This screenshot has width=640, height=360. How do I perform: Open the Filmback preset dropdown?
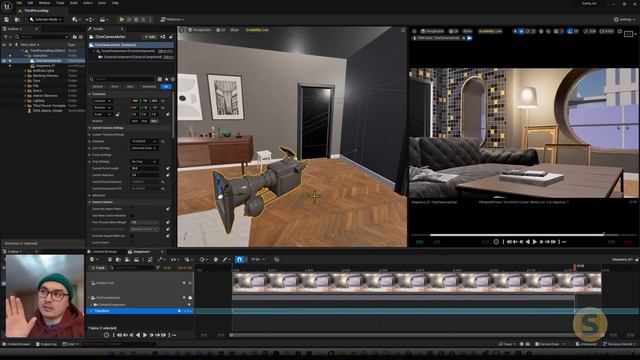pos(144,141)
